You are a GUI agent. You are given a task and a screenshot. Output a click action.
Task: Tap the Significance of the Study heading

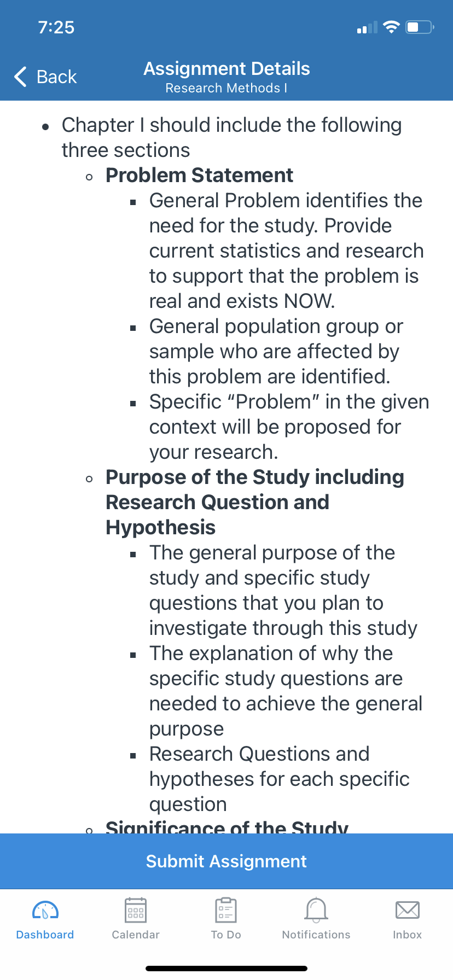(x=227, y=826)
